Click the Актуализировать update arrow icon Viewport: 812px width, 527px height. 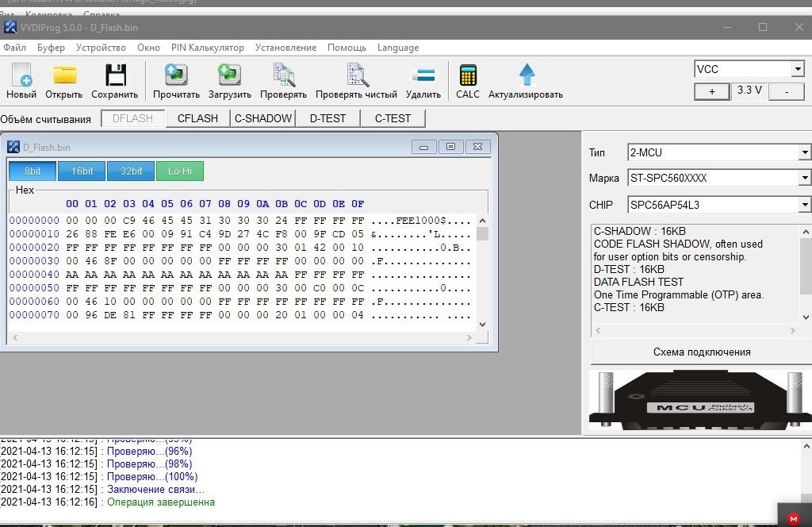pyautogui.click(x=527, y=75)
